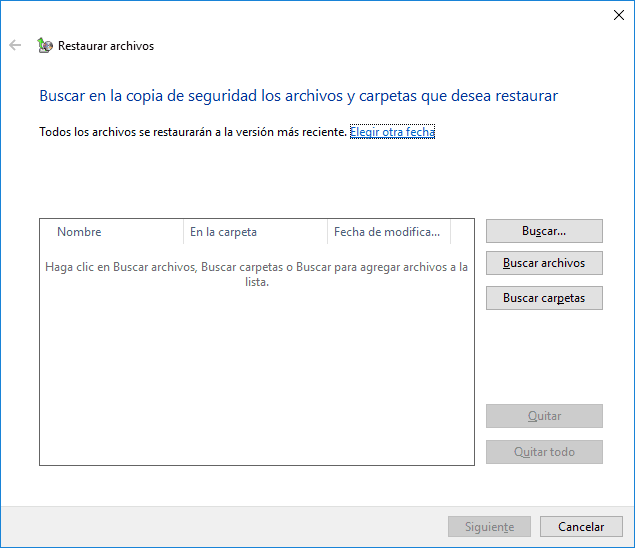
Task: Click the Siguiente button
Action: pyautogui.click(x=489, y=527)
